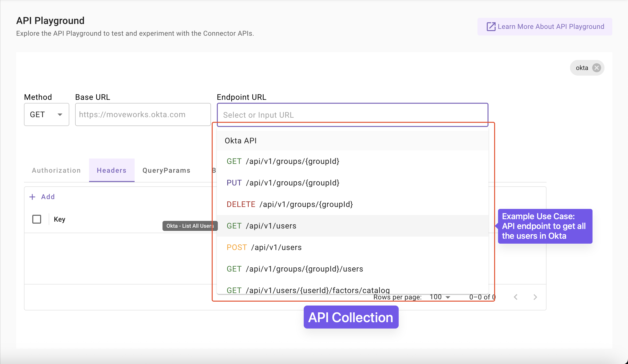Open the Learn More About API Playground link
Image resolution: width=628 pixels, height=364 pixels.
coord(545,27)
